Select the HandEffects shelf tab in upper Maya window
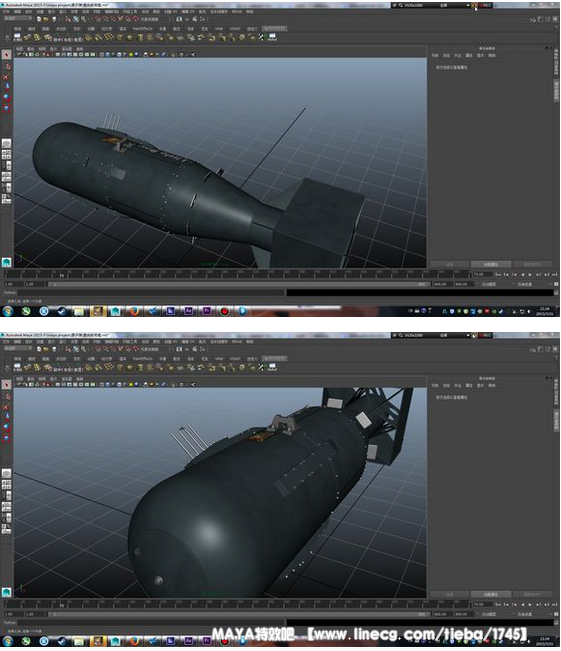Screen dimensions: 561x651 (142, 29)
